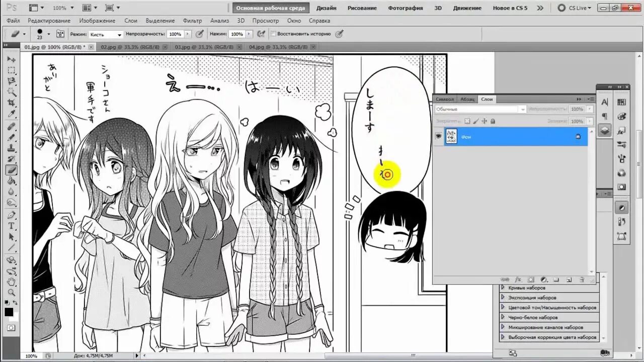The width and height of the screenshot is (644, 362).
Task: Open the Character panel icon in dock
Action: 605,102
